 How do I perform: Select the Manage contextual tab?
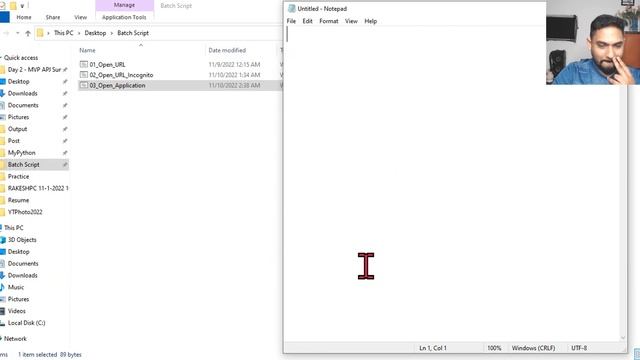[124, 5]
